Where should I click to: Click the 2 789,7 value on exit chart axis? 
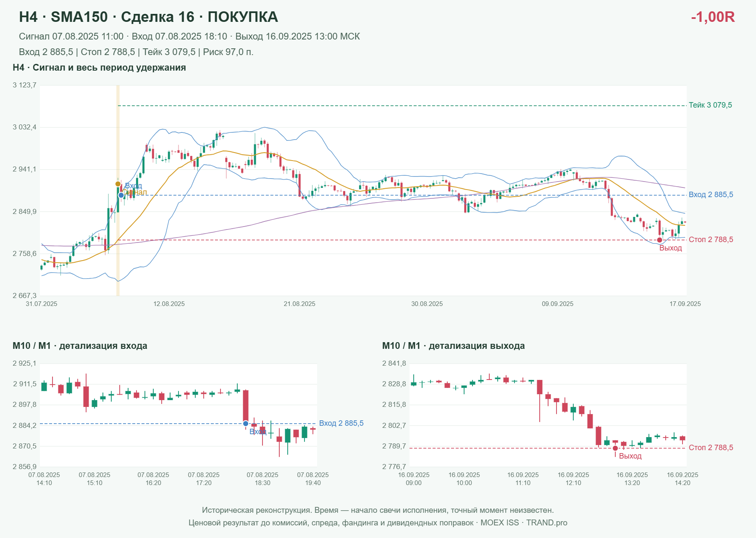tap(394, 446)
